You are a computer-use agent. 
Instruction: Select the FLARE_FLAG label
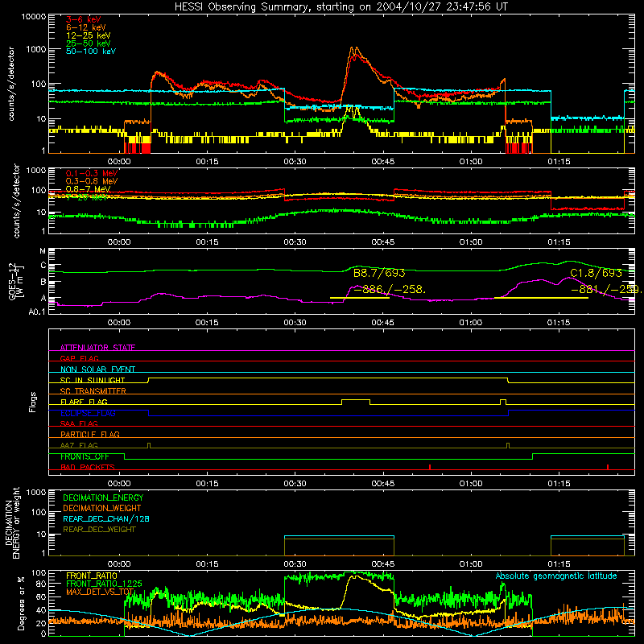pos(84,402)
